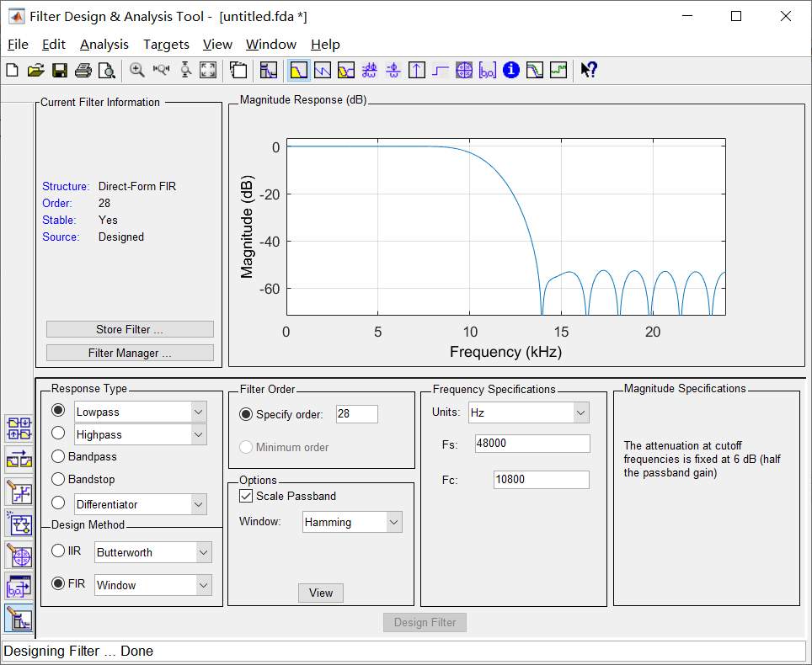The image size is (812, 665).
Task: Open the Help menu
Action: [x=325, y=45]
